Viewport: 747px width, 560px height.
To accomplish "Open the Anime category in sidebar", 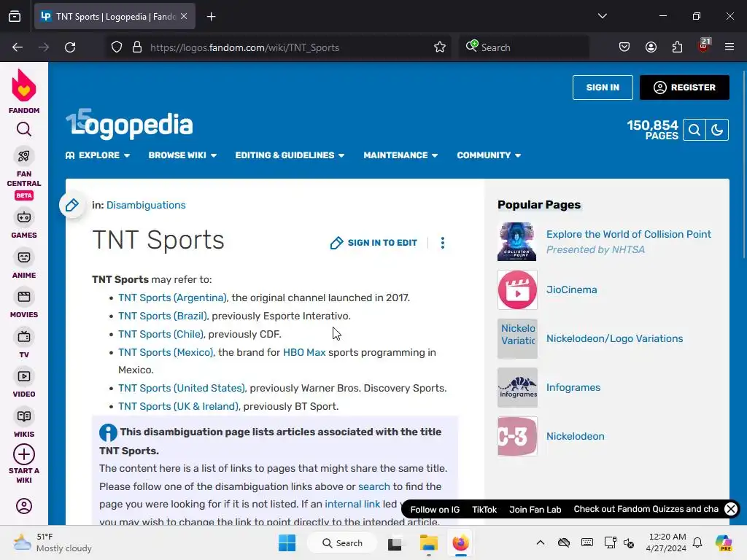I will 24,264.
